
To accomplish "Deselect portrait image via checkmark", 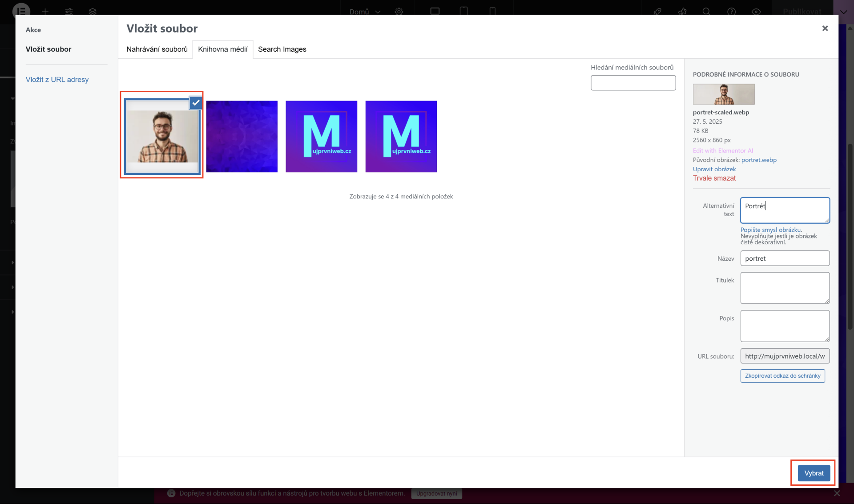I will pos(196,103).
